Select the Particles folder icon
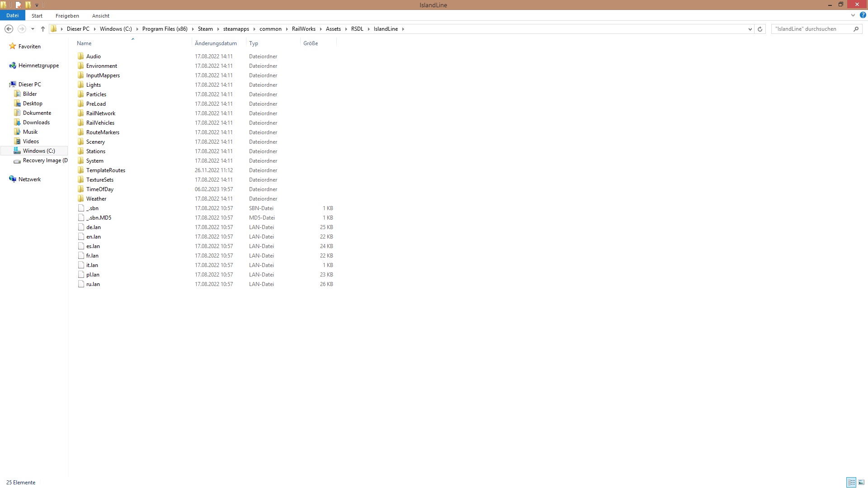The width and height of the screenshot is (868, 488). coord(81,94)
